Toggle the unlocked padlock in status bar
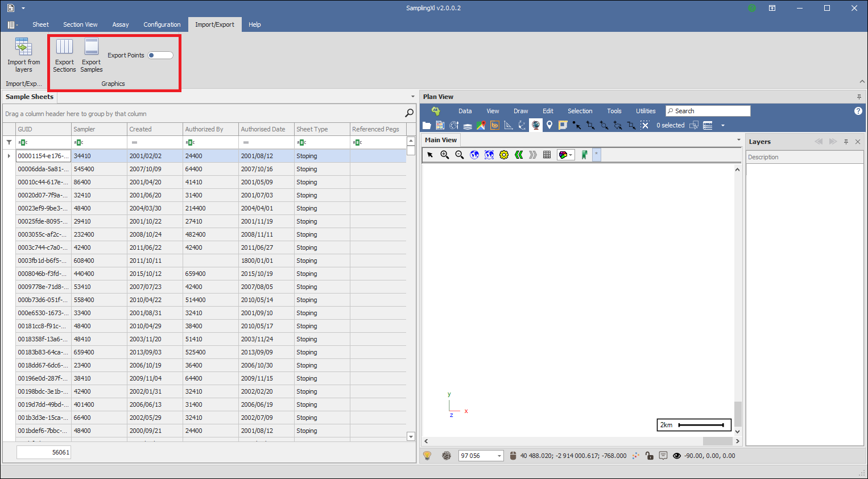 coord(649,456)
